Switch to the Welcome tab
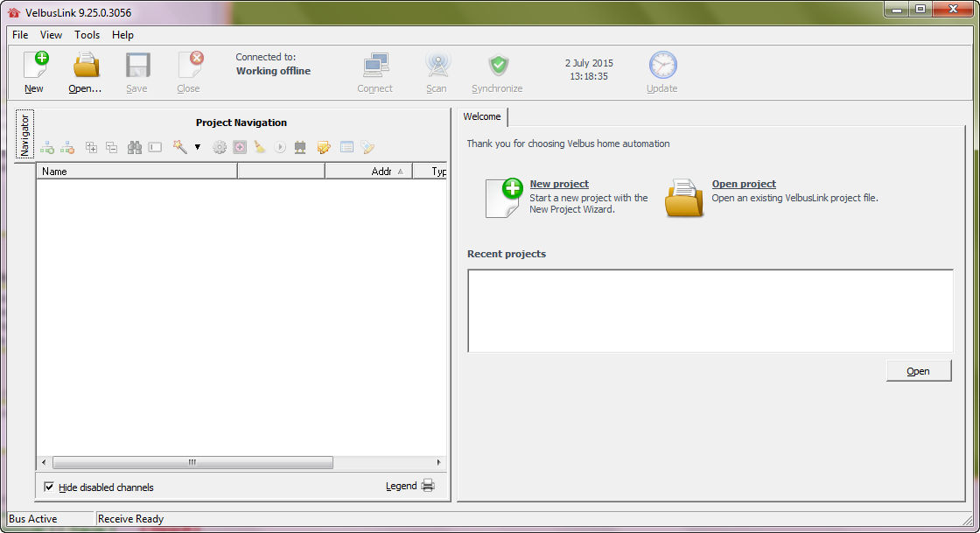This screenshot has width=980, height=533. click(x=482, y=116)
